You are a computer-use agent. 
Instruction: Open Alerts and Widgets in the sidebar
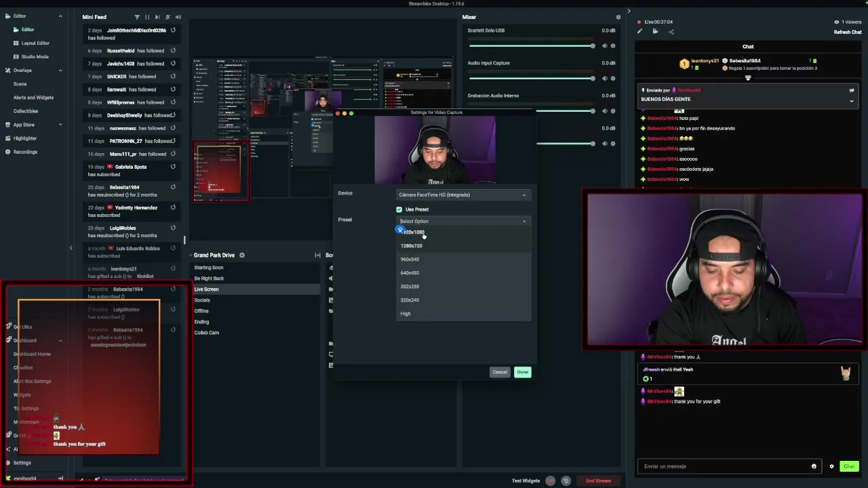click(33, 98)
